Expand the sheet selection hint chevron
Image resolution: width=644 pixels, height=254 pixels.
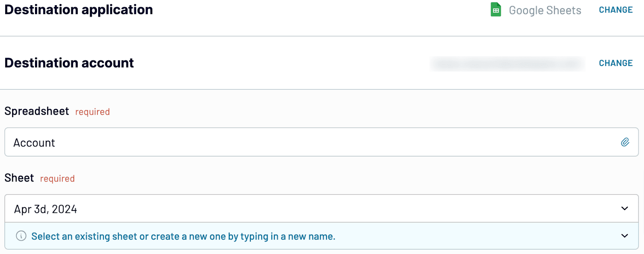coord(625,236)
